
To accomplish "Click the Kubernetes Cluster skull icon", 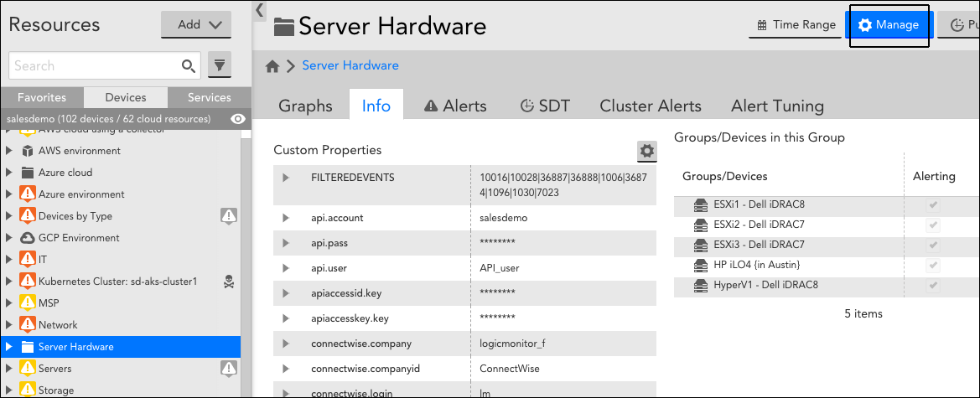I will [x=229, y=282].
